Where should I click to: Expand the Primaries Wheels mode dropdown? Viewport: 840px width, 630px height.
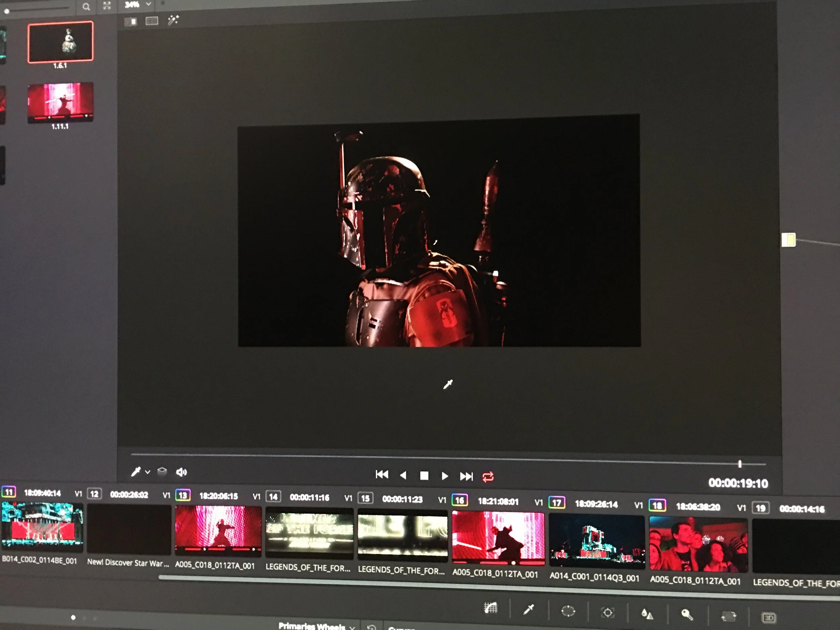click(x=352, y=627)
